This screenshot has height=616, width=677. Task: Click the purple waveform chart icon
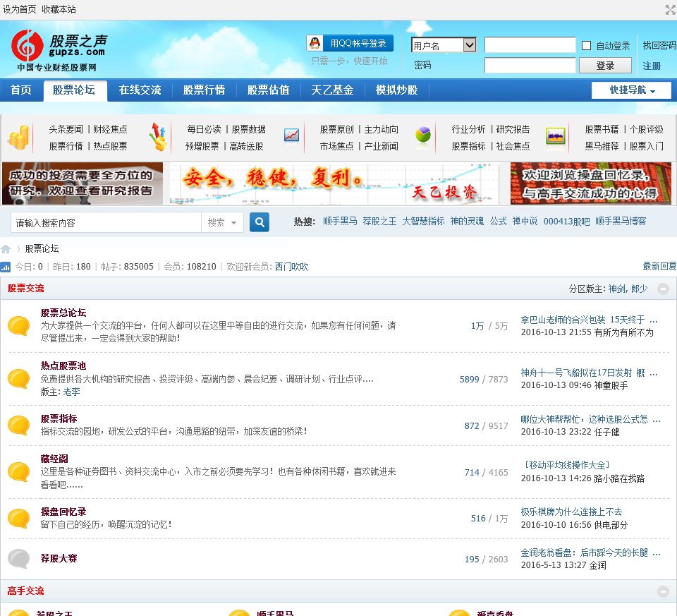555,136
